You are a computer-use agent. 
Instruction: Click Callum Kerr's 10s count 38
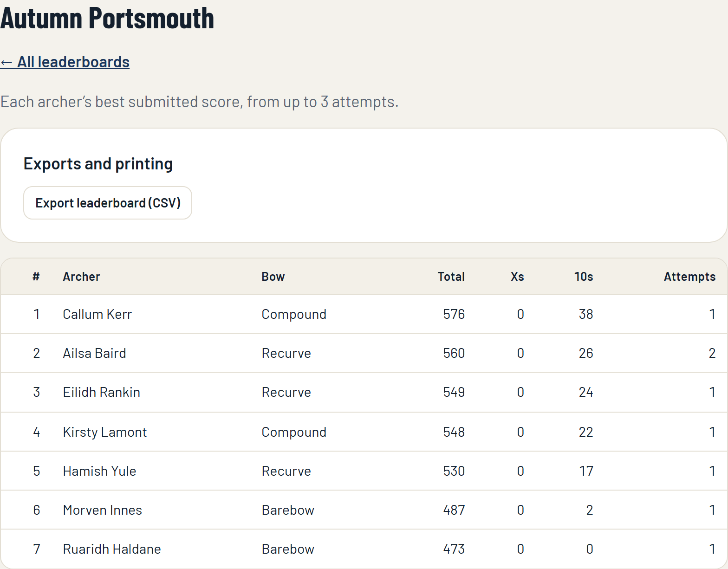pos(586,314)
